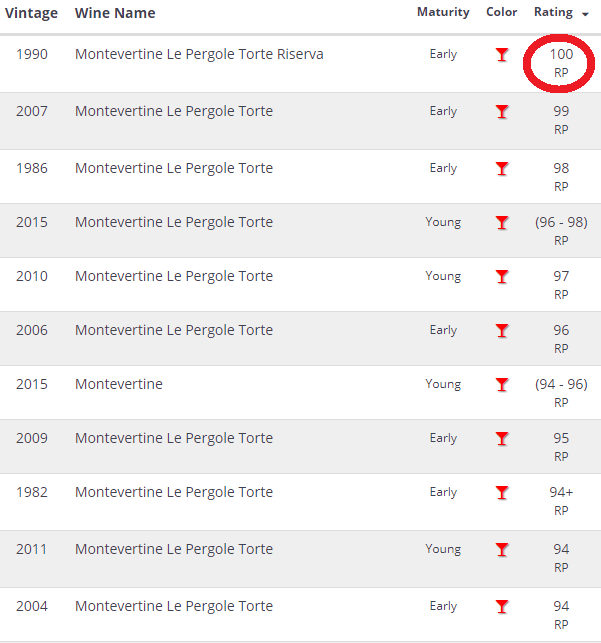Click red wine glass icon for 2007 vintage
This screenshot has width=601, height=643.
[x=502, y=112]
